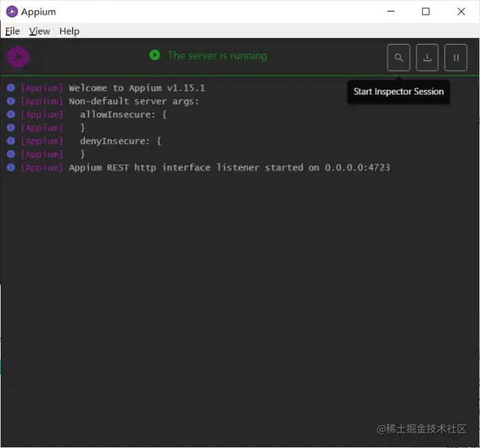Click the info icon beside the allowInsecure line

(11, 115)
